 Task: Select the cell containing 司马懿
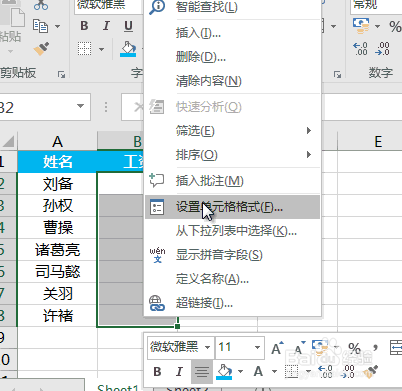coord(57,272)
